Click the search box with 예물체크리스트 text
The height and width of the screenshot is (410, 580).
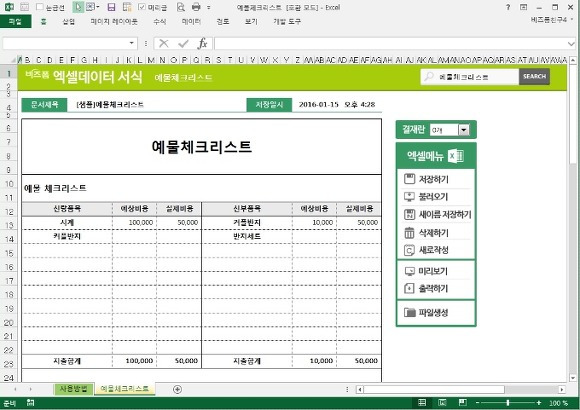pos(470,77)
